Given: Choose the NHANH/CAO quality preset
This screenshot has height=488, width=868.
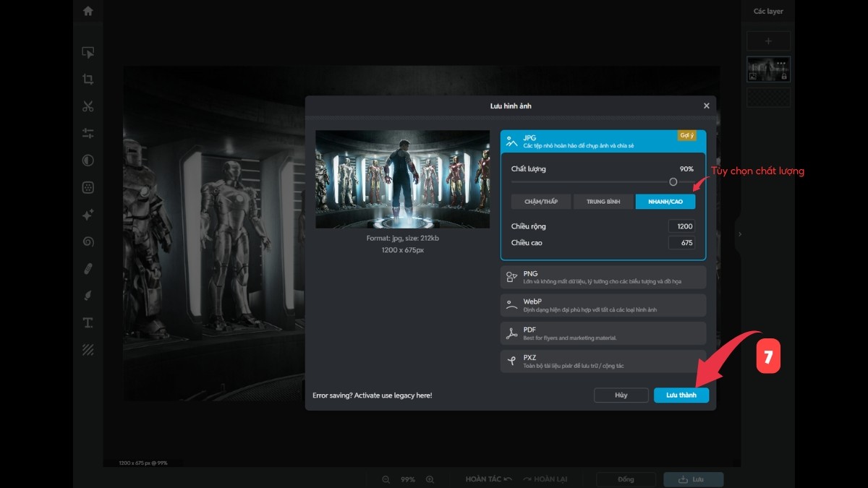Looking at the screenshot, I should coord(665,202).
